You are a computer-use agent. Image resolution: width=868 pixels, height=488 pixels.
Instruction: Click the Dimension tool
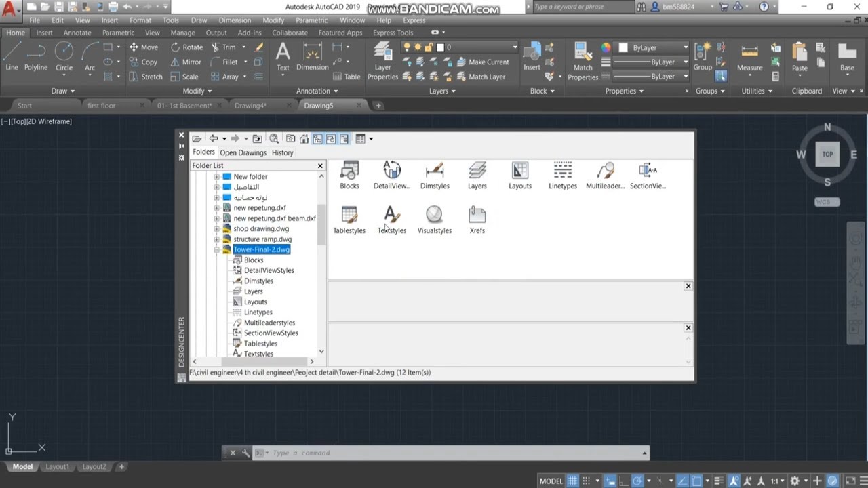tap(313, 56)
